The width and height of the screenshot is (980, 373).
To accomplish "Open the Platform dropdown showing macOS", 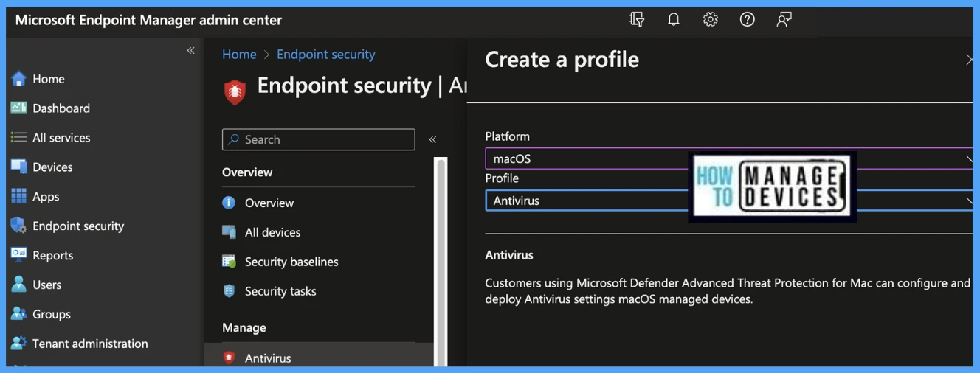I will [729, 158].
